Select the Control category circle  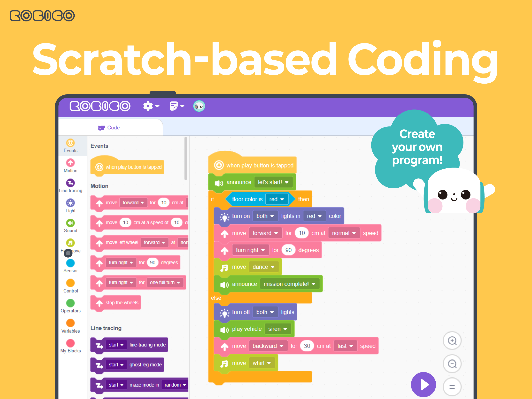70,283
